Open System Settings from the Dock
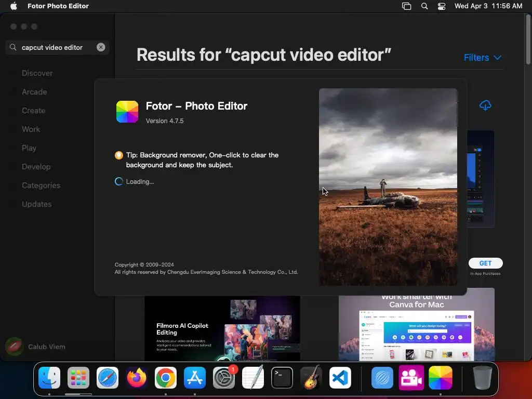The height and width of the screenshot is (399, 532). (224, 378)
